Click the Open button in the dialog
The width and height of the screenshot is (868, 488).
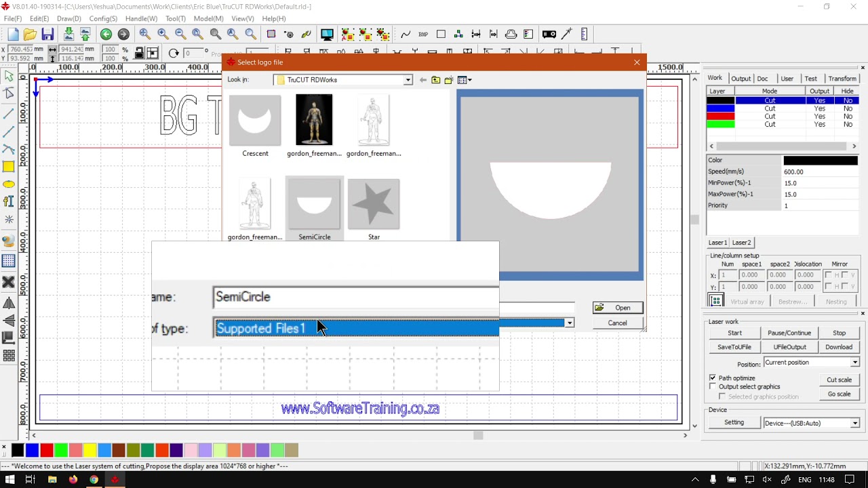[x=617, y=308]
